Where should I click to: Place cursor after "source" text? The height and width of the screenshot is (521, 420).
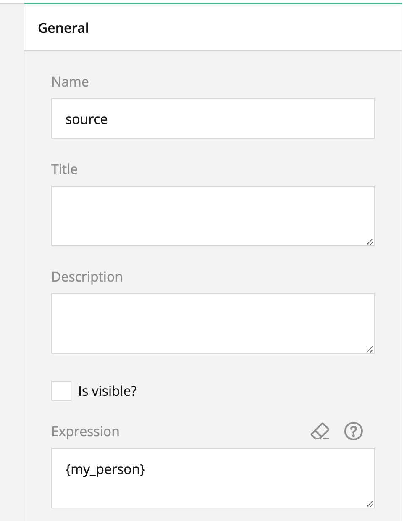(x=108, y=119)
